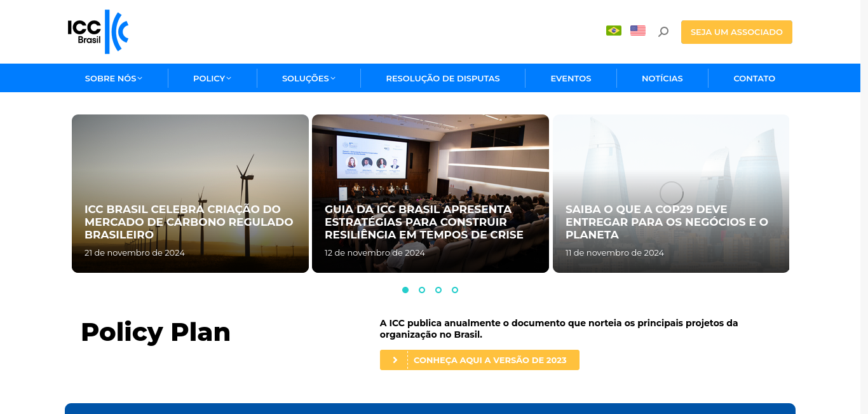This screenshot has height=414, width=868.
Task: Read 'GUIA DA ICC BRASIL APRESENTA' headline
Action: click(424, 222)
